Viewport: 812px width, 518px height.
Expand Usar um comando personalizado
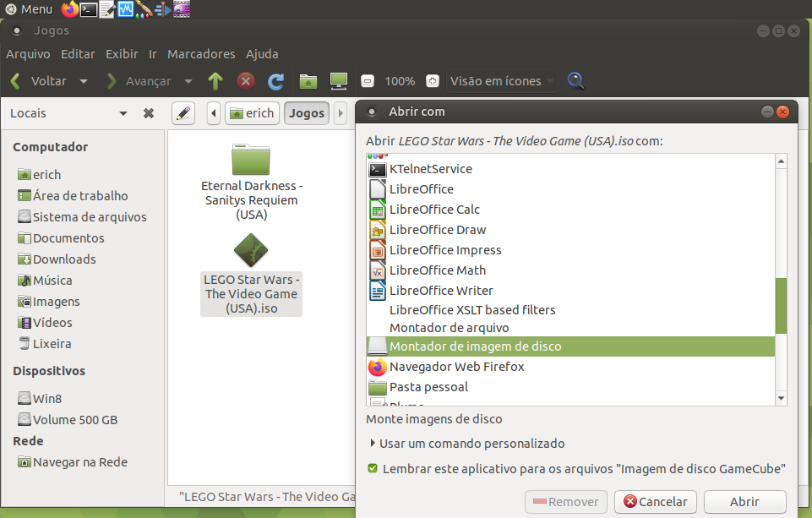(467, 444)
